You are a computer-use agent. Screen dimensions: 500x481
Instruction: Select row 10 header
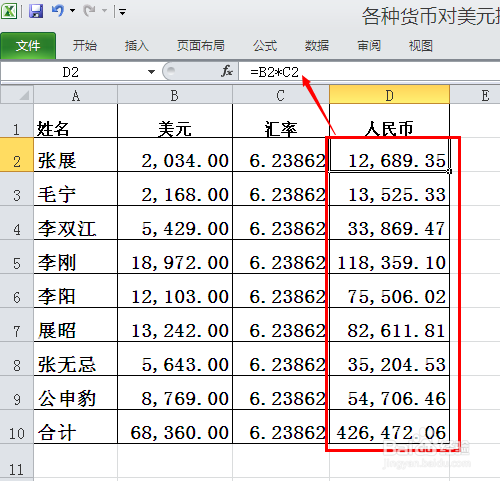click(x=17, y=427)
